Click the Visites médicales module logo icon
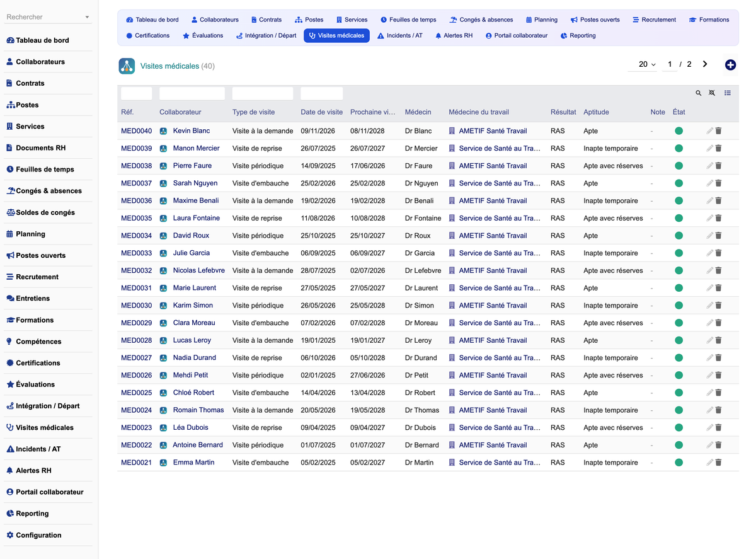 [127, 66]
